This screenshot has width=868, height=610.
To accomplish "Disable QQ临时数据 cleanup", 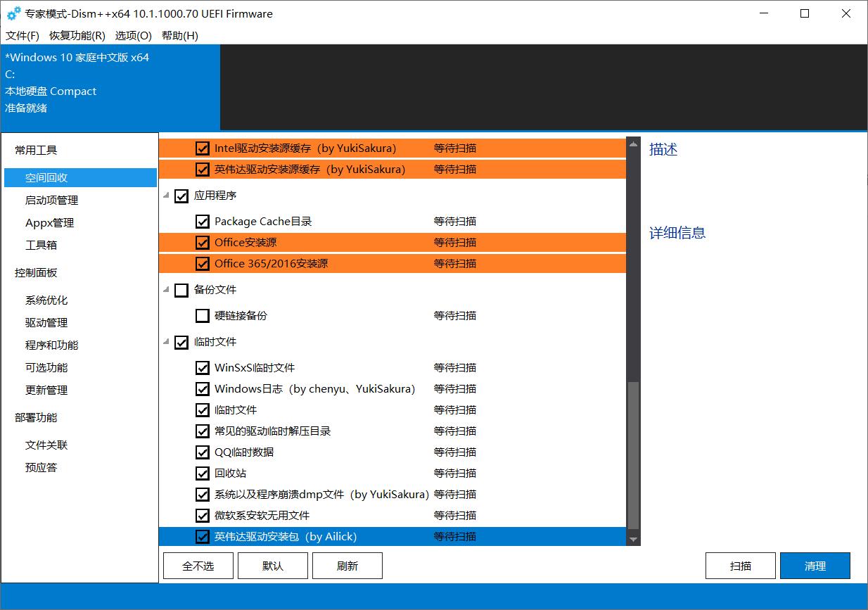I will click(x=202, y=452).
